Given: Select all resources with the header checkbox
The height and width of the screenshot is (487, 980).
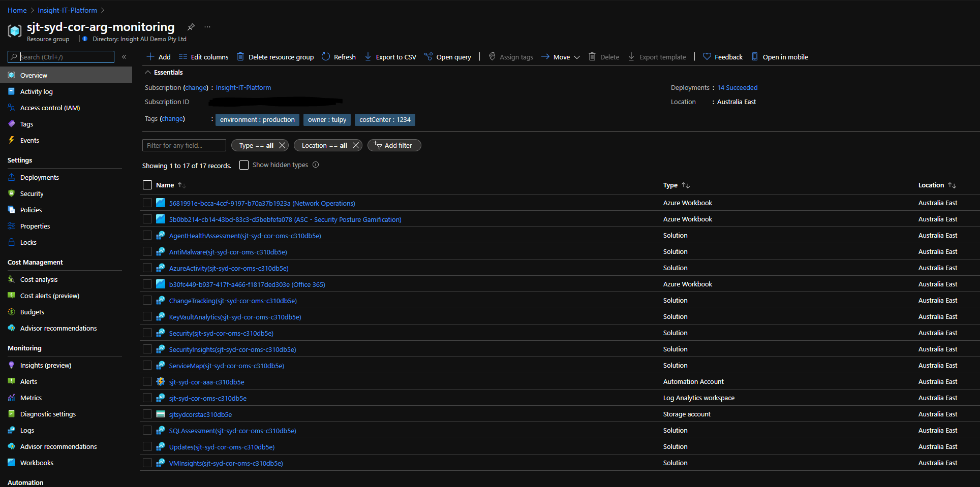Looking at the screenshot, I should point(147,185).
